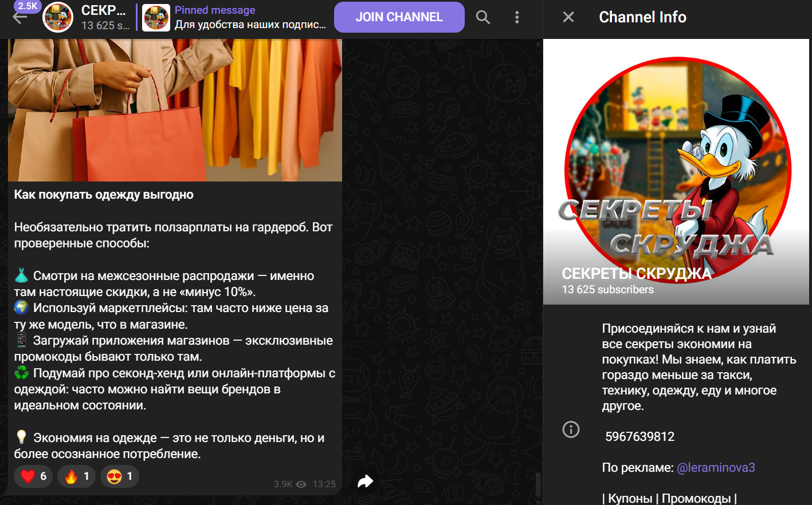Viewport: 812px width, 505px height.
Task: Forward the clothing post with the share arrow
Action: [366, 482]
